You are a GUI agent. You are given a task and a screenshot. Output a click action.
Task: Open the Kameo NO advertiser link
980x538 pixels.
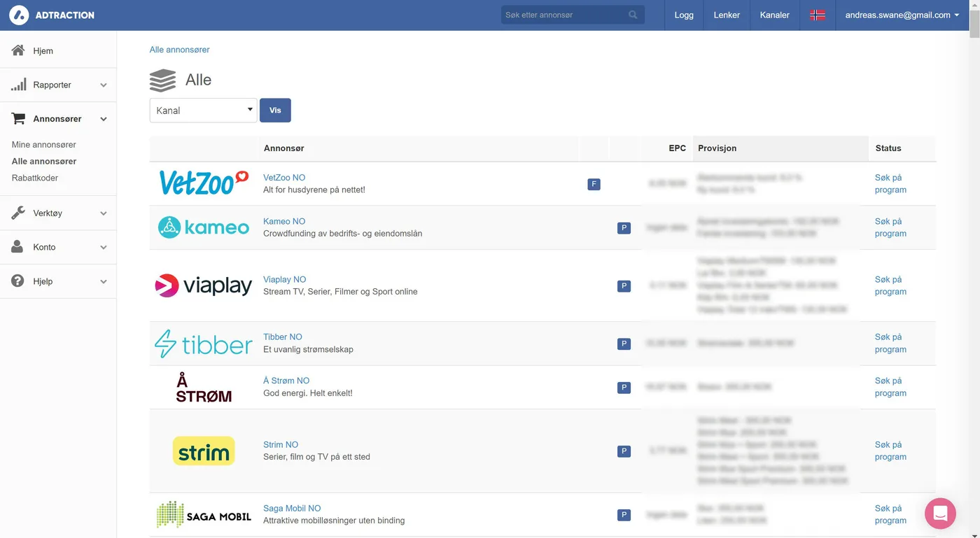click(x=284, y=221)
